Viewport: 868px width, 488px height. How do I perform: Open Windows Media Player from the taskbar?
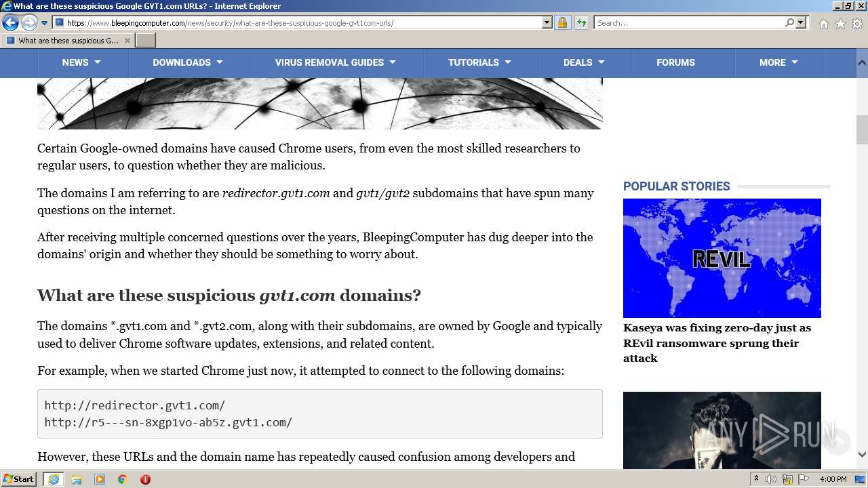100,479
